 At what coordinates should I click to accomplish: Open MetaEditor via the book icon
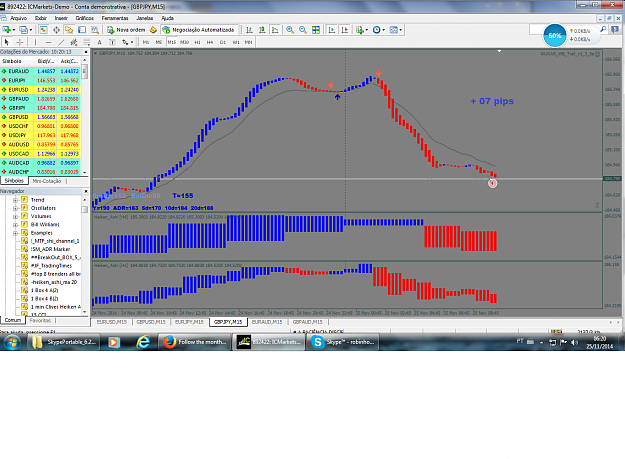point(153,30)
